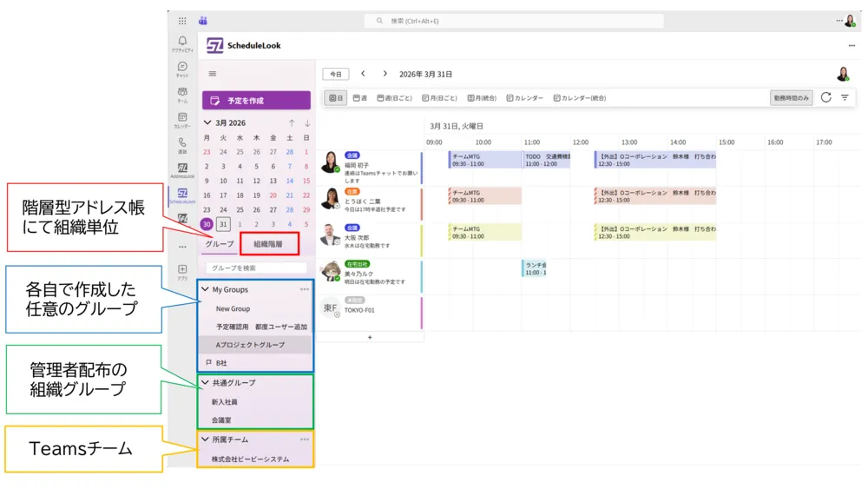Show more apps ellipsis in sidebar
868x489 pixels.
click(x=182, y=247)
